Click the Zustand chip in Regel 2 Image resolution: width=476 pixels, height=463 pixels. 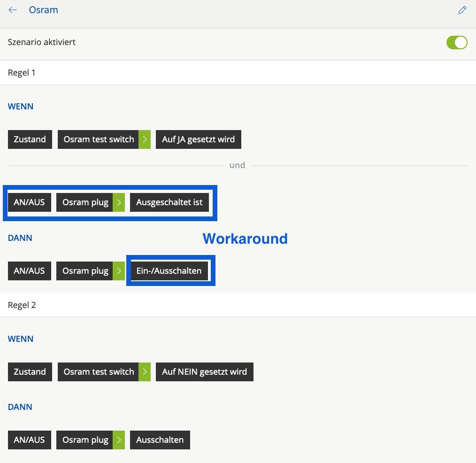pos(30,372)
